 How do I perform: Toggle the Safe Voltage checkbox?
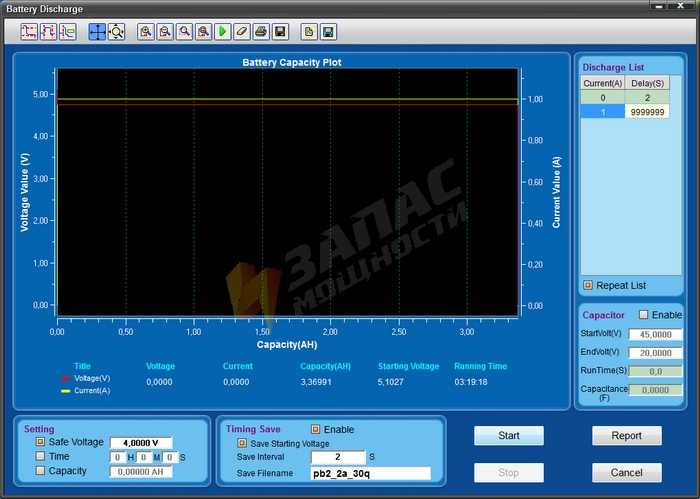click(x=41, y=442)
